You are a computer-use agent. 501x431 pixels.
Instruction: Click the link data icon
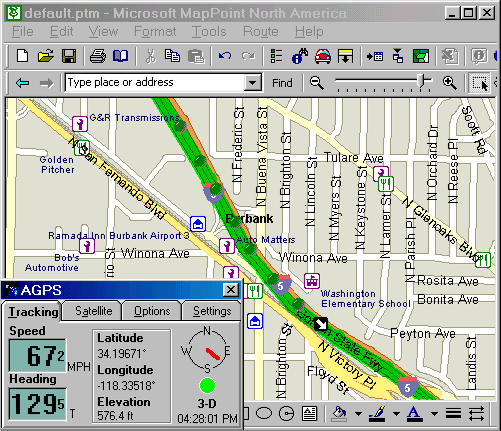pos(398,56)
